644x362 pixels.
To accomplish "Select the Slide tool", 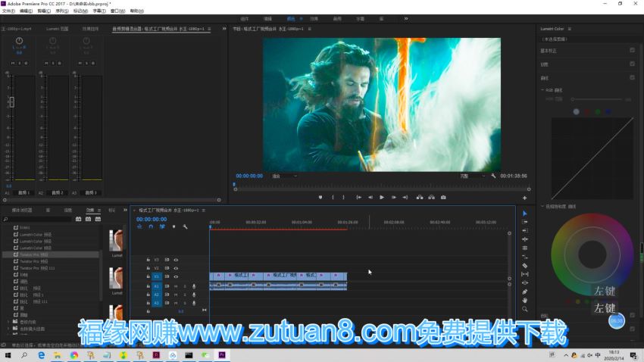I will (x=525, y=282).
